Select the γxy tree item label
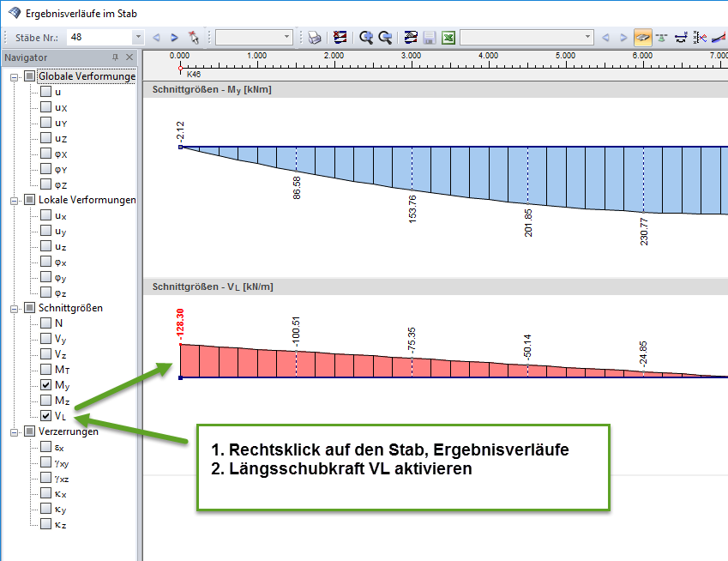728x561 pixels. (61, 463)
